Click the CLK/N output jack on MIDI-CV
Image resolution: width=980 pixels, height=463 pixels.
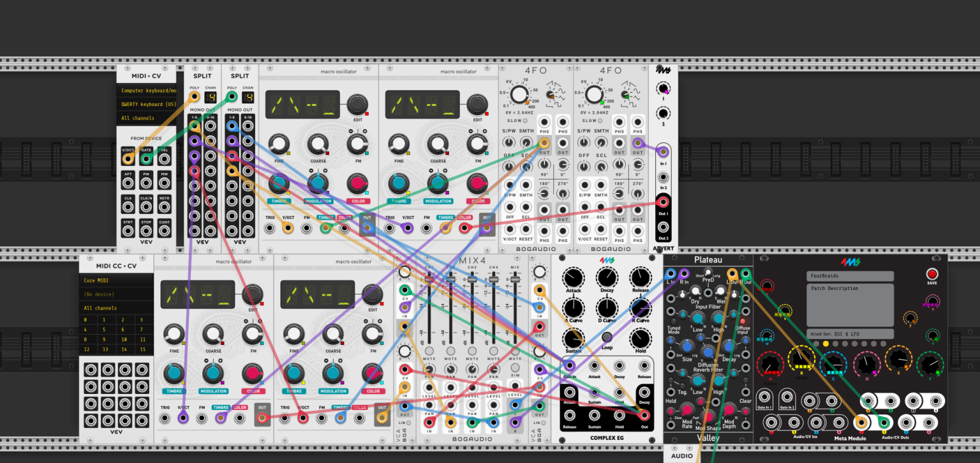pos(147,206)
